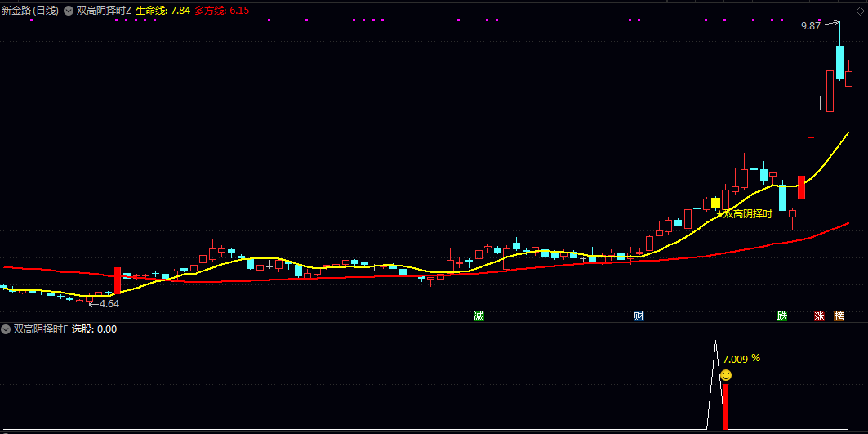Click the 新金路 (日线) chart title
The image size is (868, 434).
click(30, 11)
